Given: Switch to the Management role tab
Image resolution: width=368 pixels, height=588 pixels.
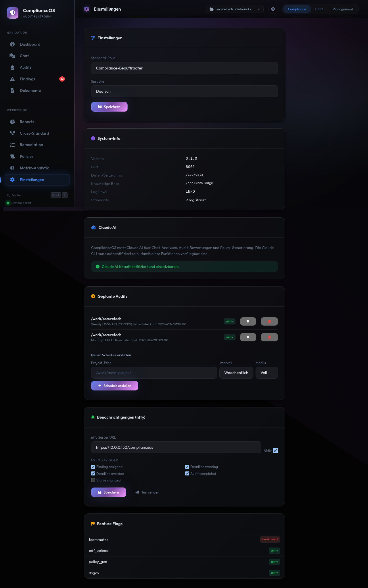Looking at the screenshot, I should [x=342, y=9].
